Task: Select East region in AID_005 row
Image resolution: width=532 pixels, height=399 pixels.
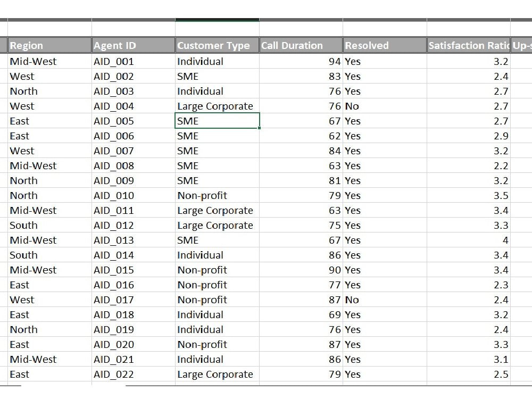Action: click(x=49, y=121)
